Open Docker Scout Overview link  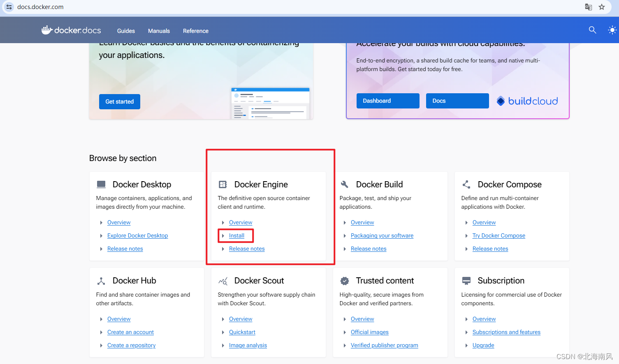point(241,319)
